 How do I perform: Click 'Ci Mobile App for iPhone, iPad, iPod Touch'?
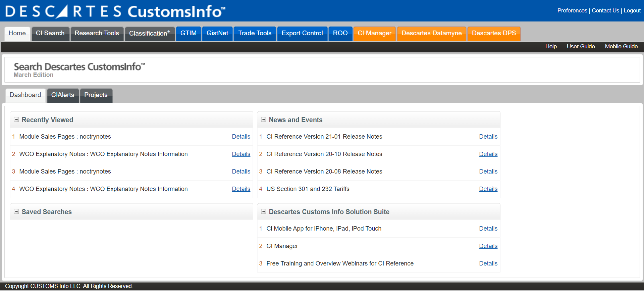click(324, 229)
